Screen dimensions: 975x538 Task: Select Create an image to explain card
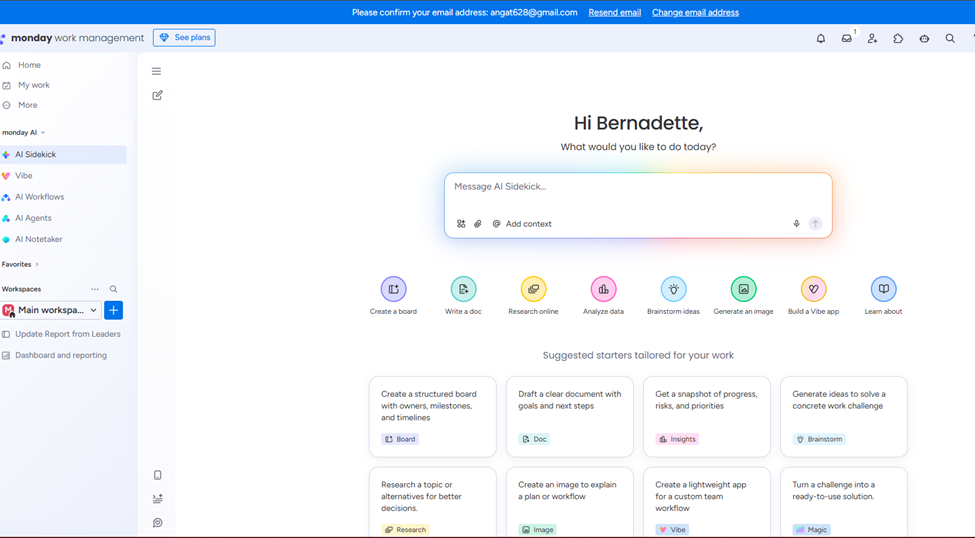570,502
